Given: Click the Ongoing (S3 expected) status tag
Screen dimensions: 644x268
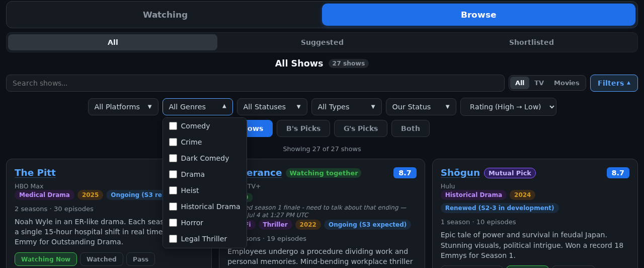Looking at the screenshot, I should click(367, 225).
